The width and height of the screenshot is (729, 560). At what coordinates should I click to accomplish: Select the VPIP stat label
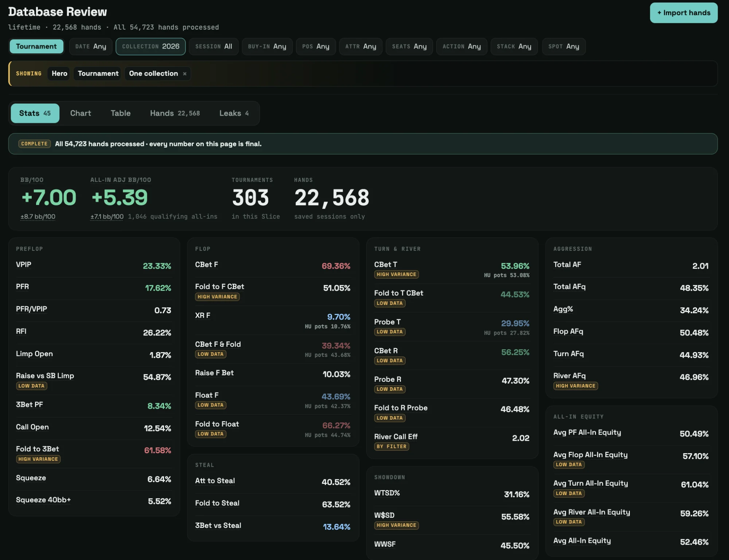pyautogui.click(x=24, y=265)
